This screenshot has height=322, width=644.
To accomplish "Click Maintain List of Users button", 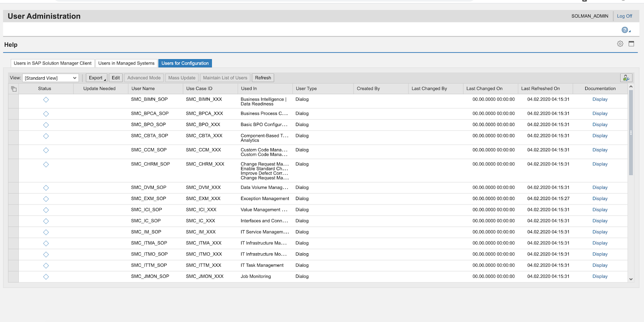I will tap(225, 78).
